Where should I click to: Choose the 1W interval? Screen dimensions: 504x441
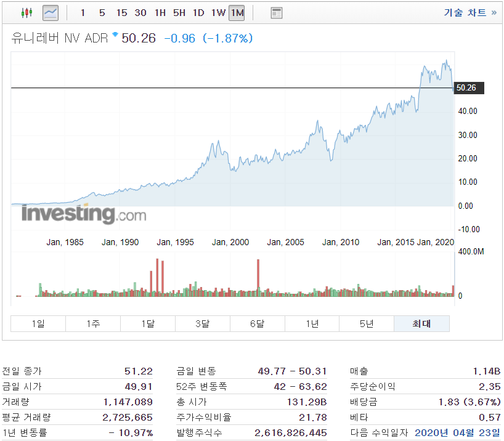(x=218, y=13)
